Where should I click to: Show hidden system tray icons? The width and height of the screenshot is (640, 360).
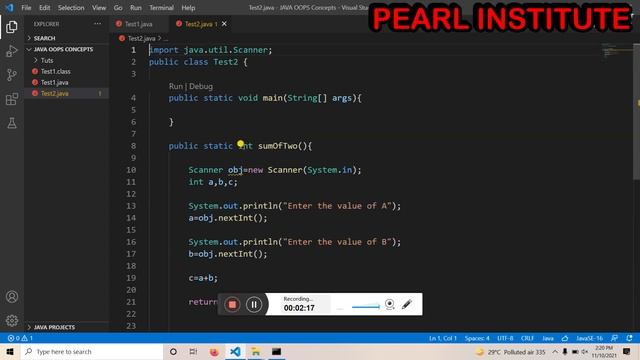[x=555, y=351]
